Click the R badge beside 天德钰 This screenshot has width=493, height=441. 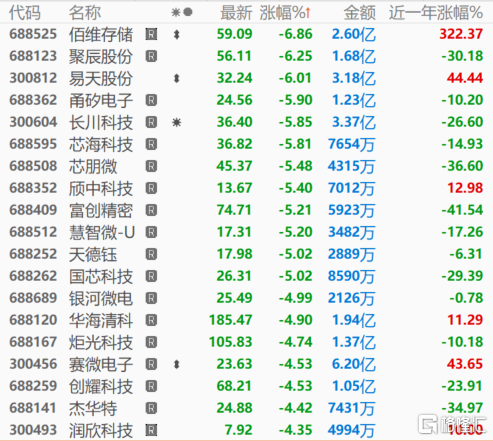(x=151, y=254)
